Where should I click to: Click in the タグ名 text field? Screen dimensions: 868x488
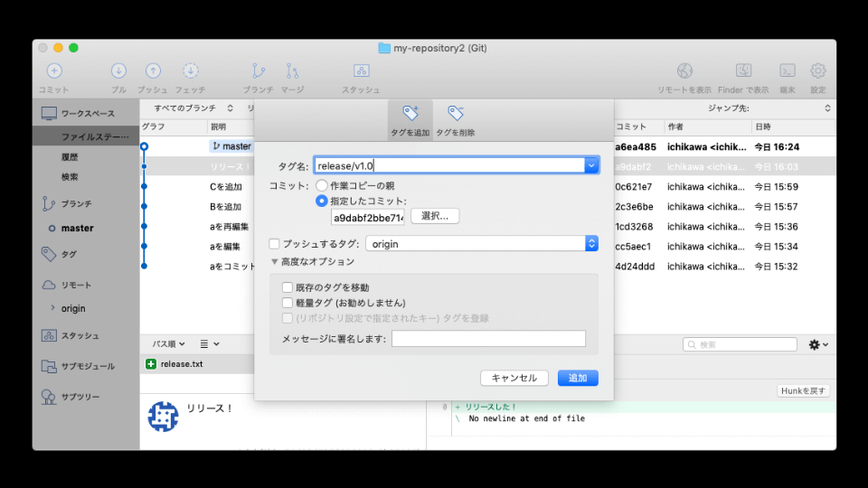click(x=449, y=165)
